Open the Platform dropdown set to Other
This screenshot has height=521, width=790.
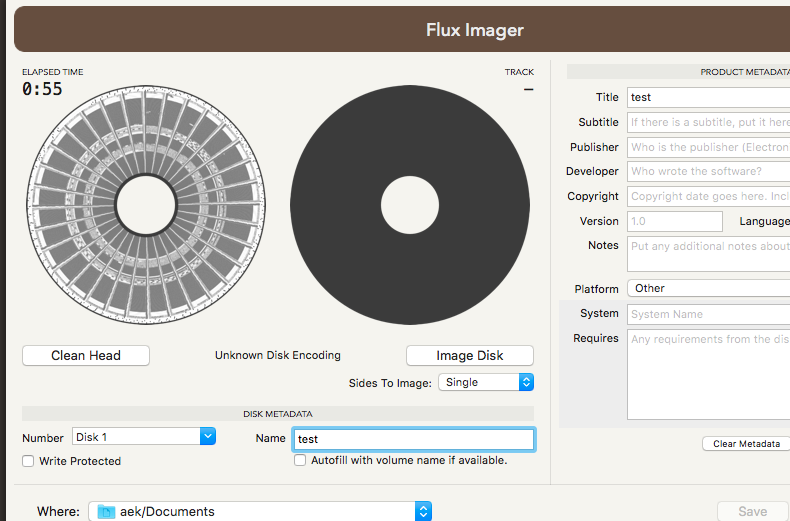click(x=708, y=288)
